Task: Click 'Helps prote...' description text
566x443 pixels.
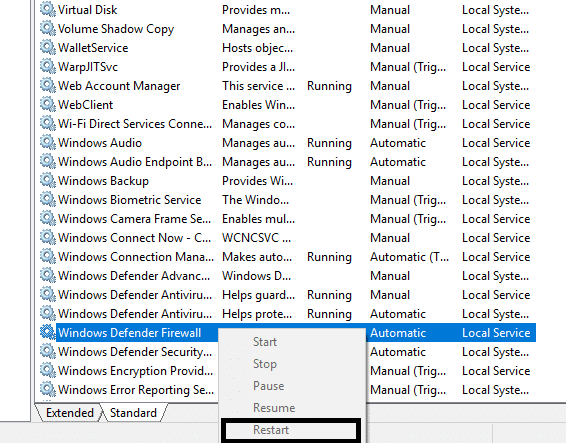Action: pos(257,314)
